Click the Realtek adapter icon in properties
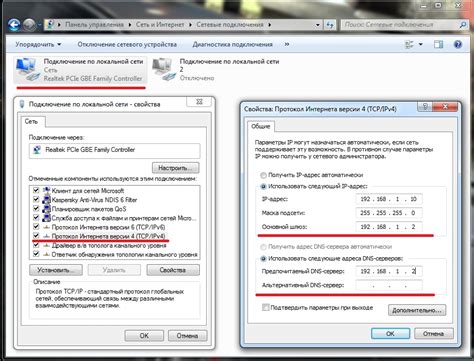The image size is (474, 361). pos(37,150)
